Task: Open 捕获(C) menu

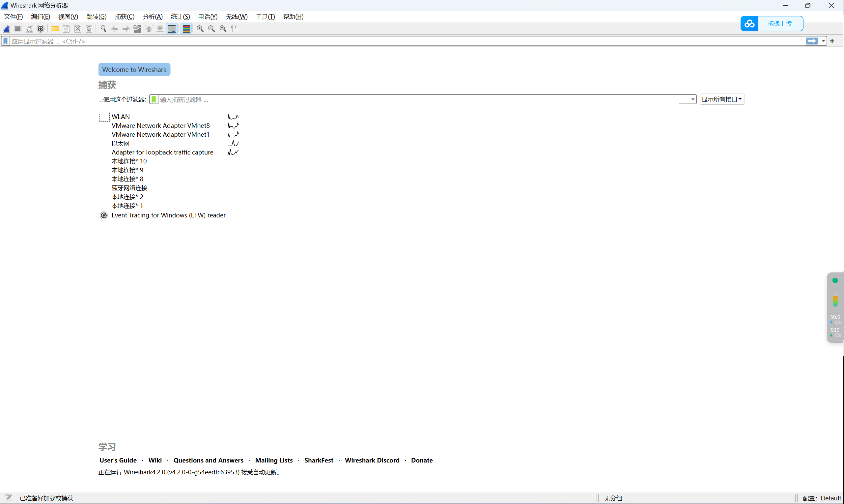Action: coord(124,17)
